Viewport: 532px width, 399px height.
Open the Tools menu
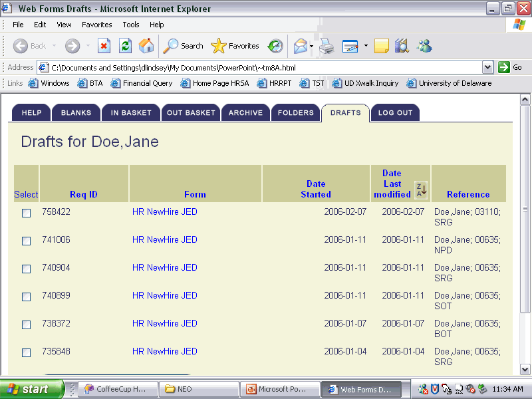131,25
